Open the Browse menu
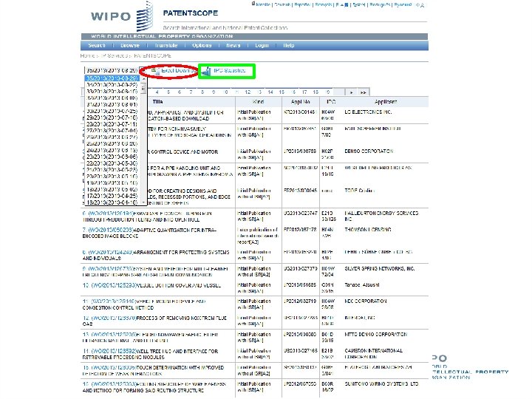Viewport: 532px width, 399px height. pyautogui.click(x=130, y=46)
